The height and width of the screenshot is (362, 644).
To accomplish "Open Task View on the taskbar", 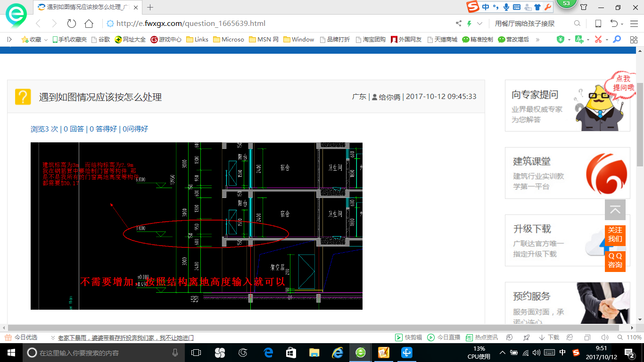I will point(196,353).
